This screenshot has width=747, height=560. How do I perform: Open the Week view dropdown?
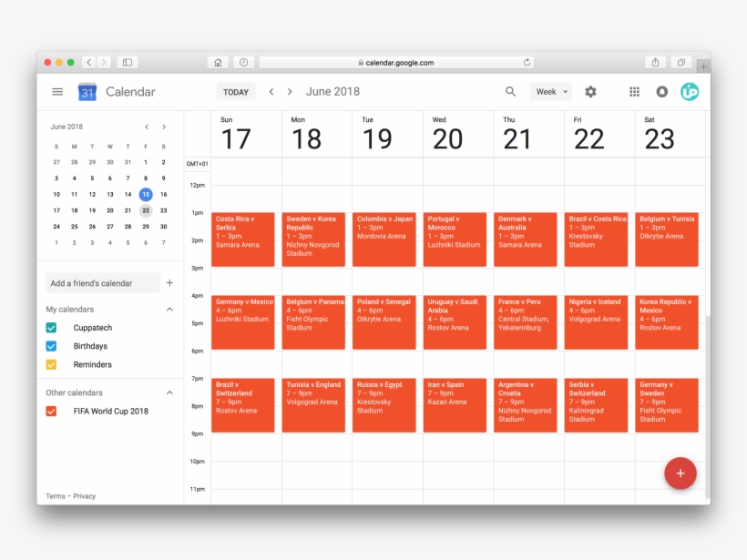point(550,91)
